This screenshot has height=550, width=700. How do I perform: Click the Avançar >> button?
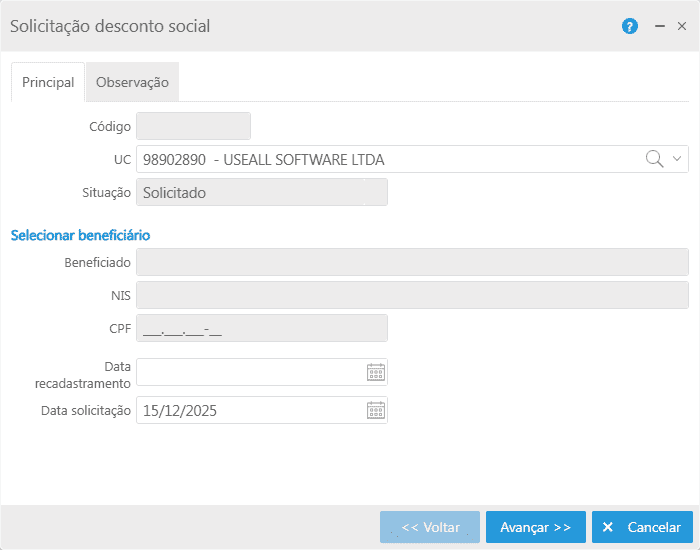pyautogui.click(x=535, y=527)
